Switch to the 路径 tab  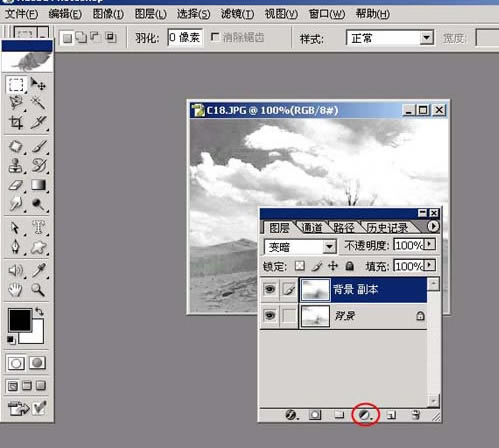click(344, 228)
